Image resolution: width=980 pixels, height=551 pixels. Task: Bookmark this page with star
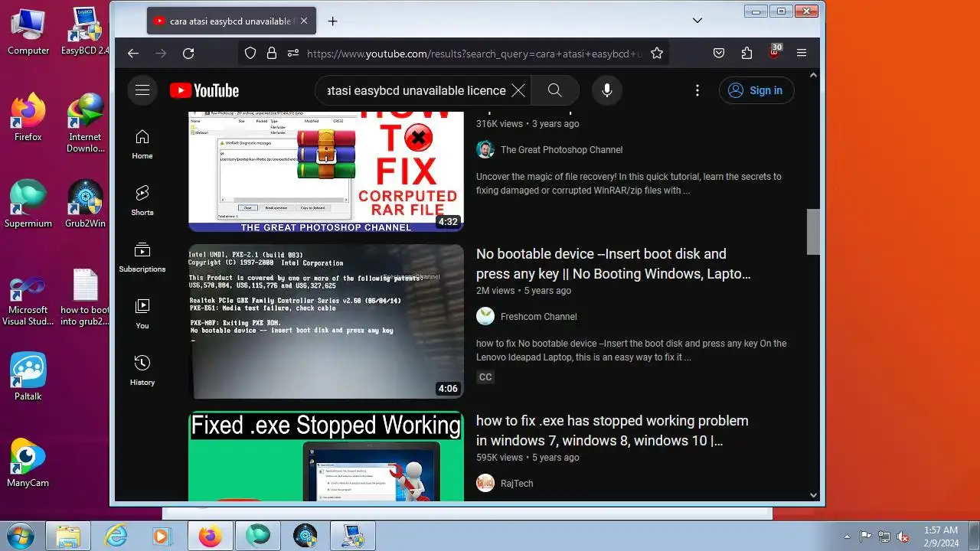point(657,53)
